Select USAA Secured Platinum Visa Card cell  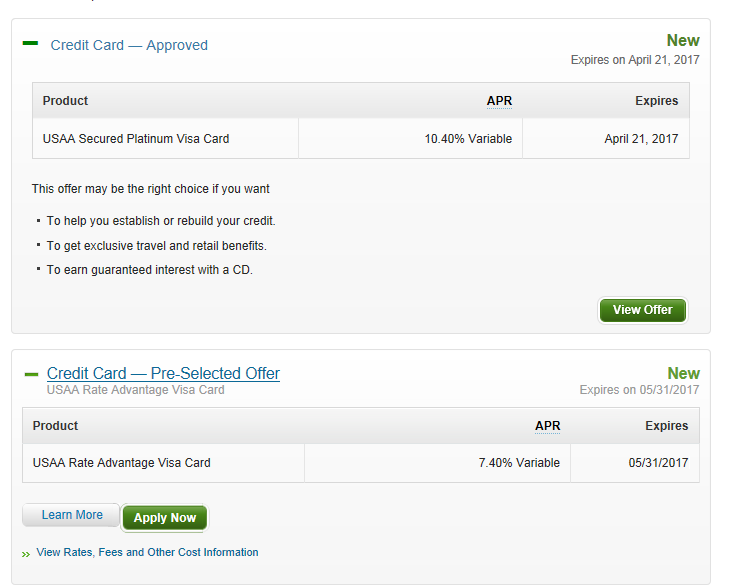coord(165,139)
